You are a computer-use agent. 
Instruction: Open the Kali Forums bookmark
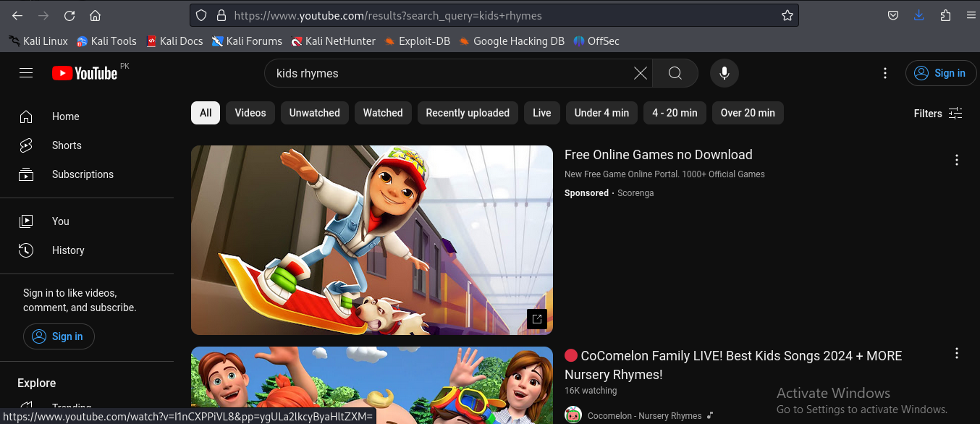point(247,41)
